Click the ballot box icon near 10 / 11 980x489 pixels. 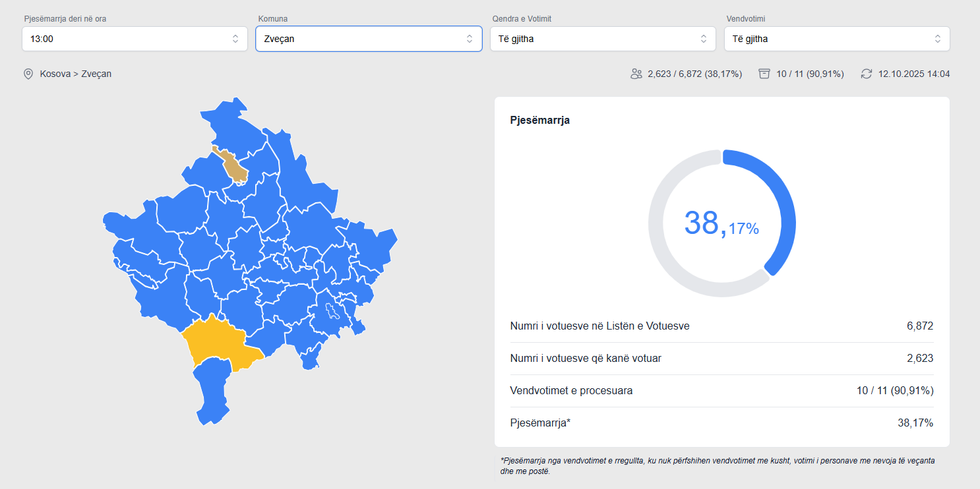point(764,74)
